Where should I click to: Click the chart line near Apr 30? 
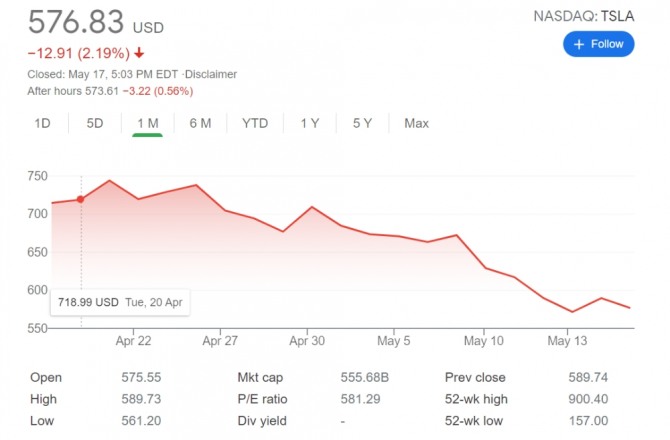[x=312, y=208]
